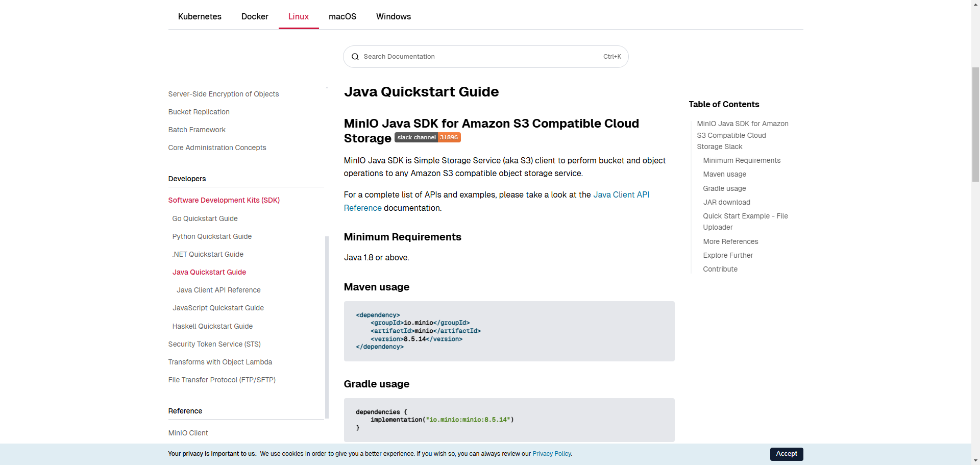Viewport: 980px width, 465px height.
Task: Open Server-Side Encryption of Objects page
Action: coord(224,94)
